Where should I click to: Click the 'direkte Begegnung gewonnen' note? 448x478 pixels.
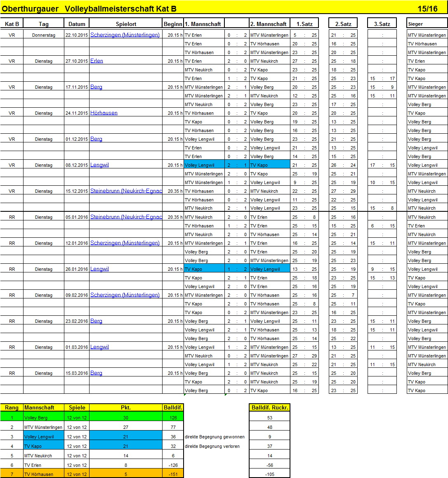[x=215, y=437]
